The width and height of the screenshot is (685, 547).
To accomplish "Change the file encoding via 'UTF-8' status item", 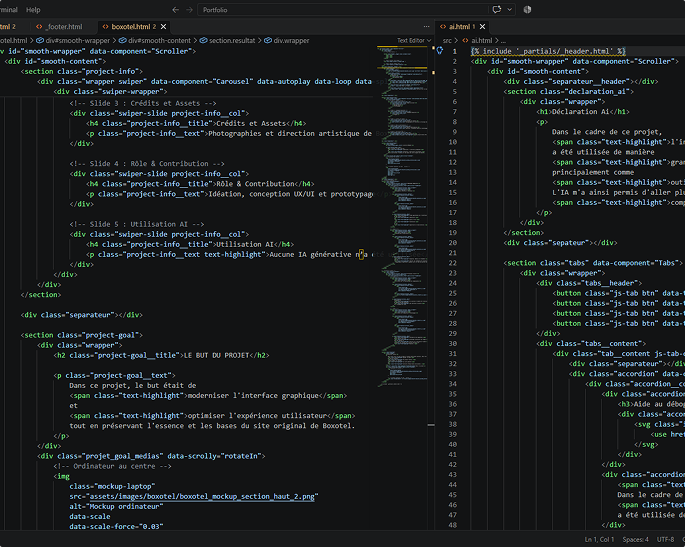I will [x=665, y=540].
